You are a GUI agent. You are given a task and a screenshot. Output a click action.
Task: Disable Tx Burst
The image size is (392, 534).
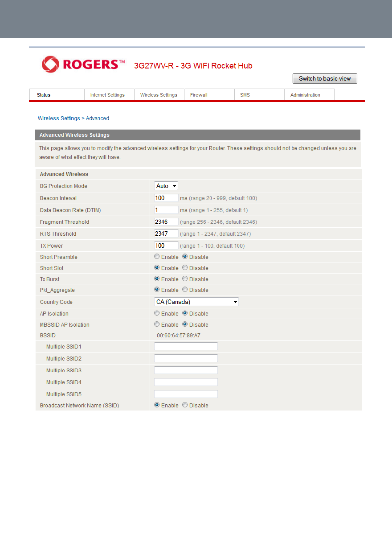pyautogui.click(x=185, y=279)
